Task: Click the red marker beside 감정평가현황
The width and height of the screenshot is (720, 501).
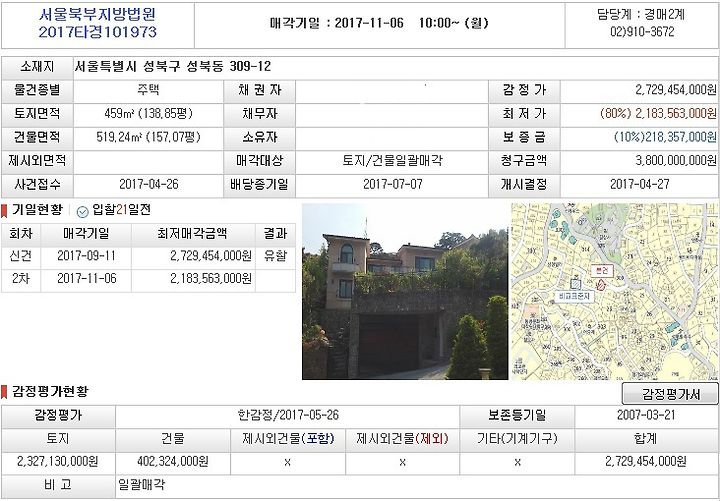Action: pyautogui.click(x=4, y=392)
